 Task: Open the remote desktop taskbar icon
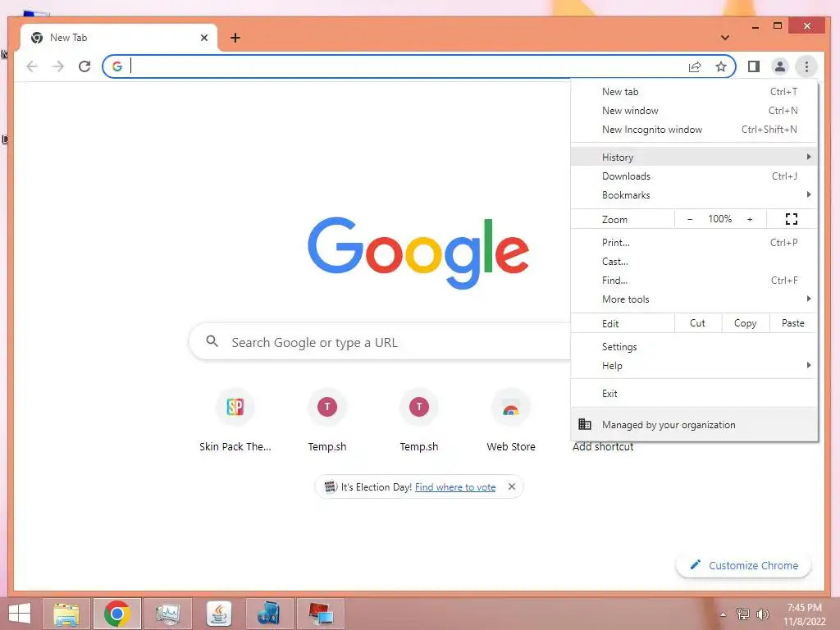321,614
